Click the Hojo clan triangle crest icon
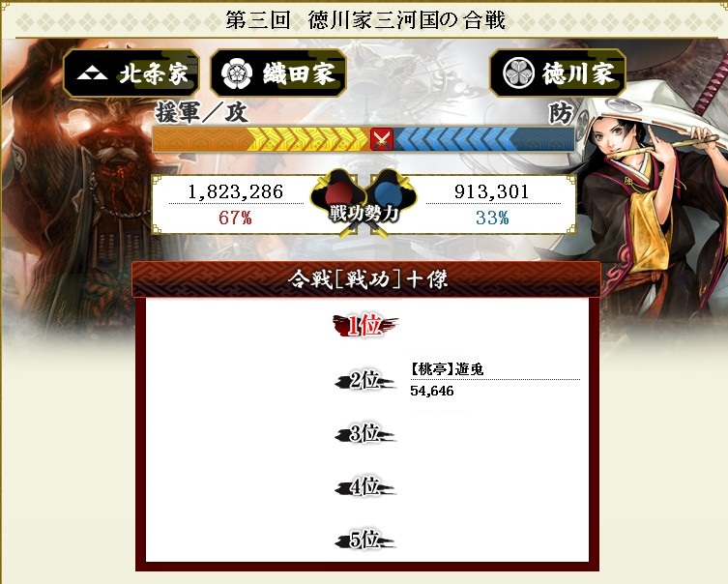The width and height of the screenshot is (728, 584). pos(92,73)
